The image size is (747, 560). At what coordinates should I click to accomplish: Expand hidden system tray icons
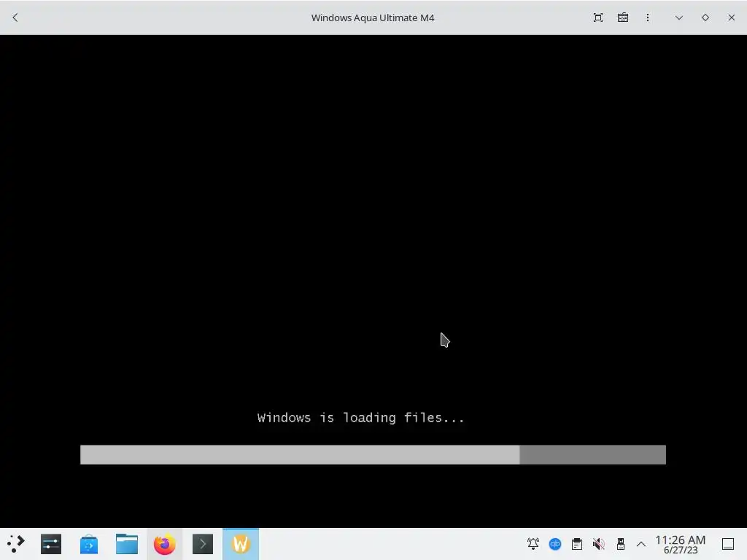[641, 544]
